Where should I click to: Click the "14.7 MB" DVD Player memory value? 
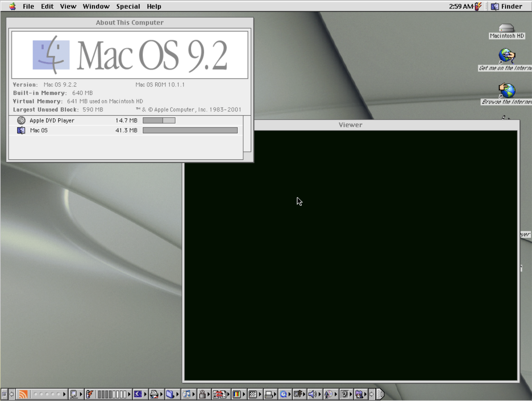(126, 120)
